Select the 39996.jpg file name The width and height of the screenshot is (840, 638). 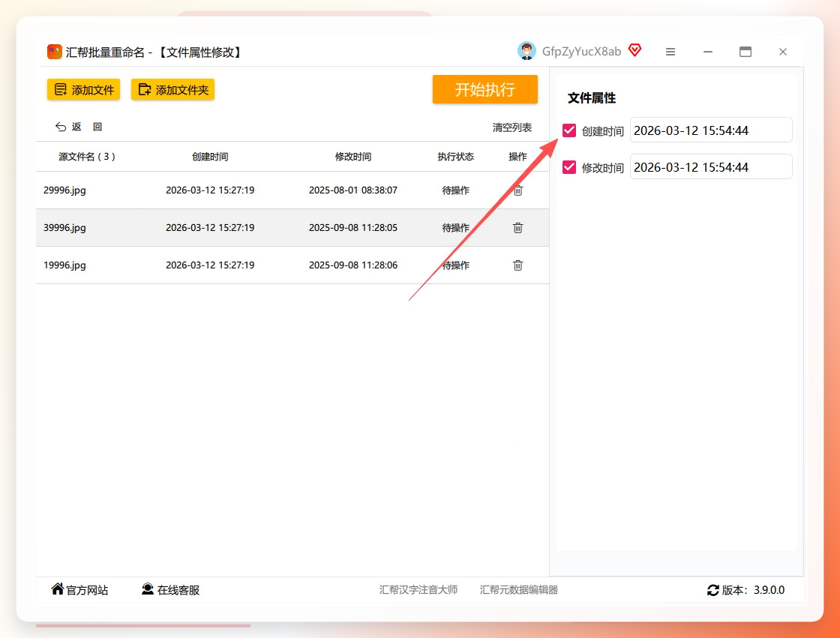64,228
